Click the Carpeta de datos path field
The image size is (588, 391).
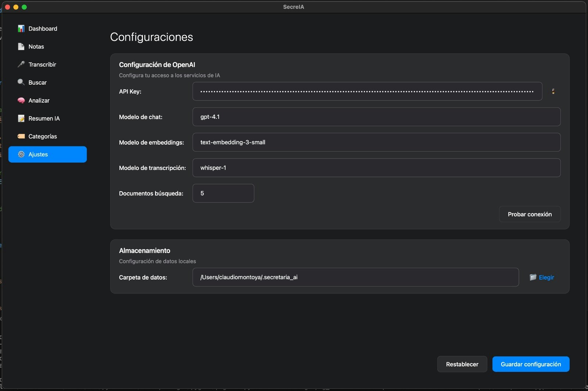pos(355,277)
